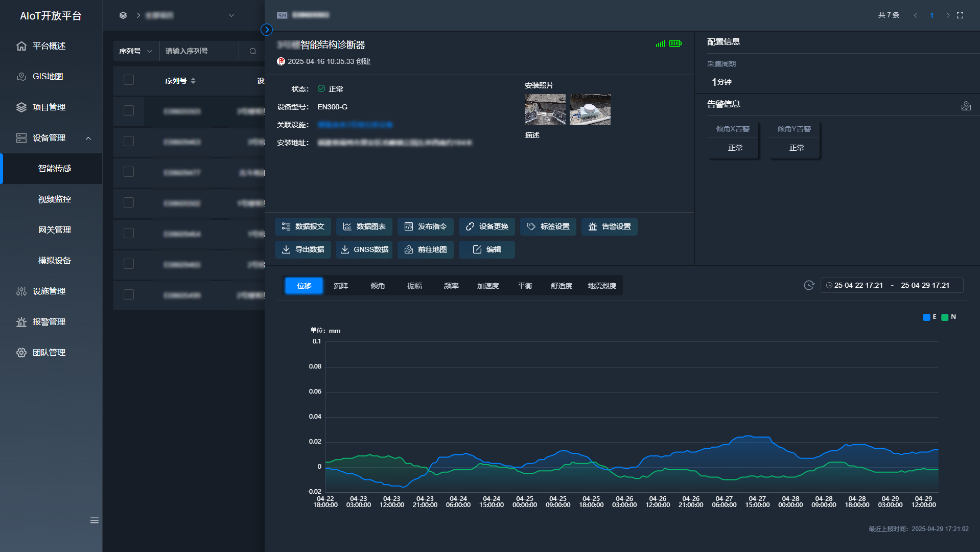This screenshot has width=980, height=552.
Task: Collapse the 设备管理 sidebar menu
Action: pyautogui.click(x=88, y=138)
